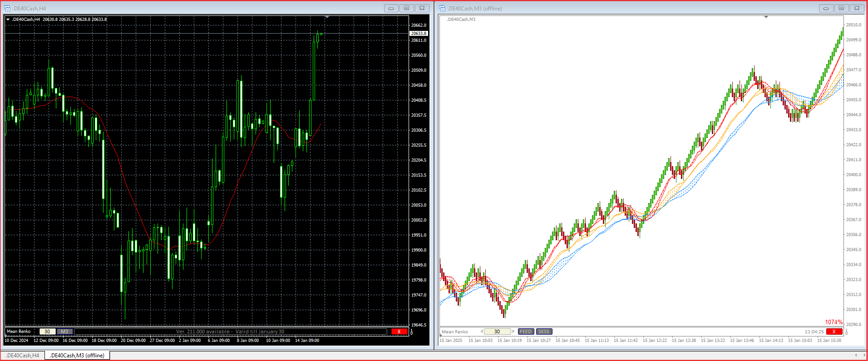Toggle the M3 timeframe button on H4 chart
868x361 pixels.
(x=64, y=331)
